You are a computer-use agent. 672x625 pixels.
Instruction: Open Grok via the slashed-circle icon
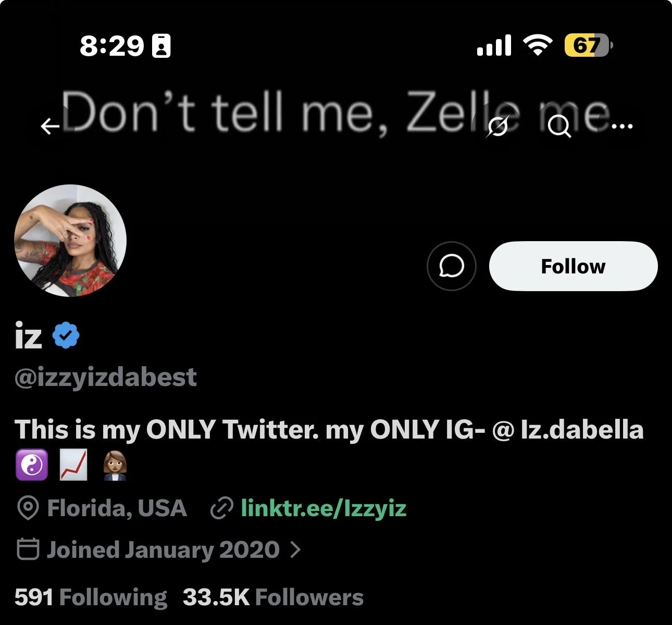tap(498, 126)
